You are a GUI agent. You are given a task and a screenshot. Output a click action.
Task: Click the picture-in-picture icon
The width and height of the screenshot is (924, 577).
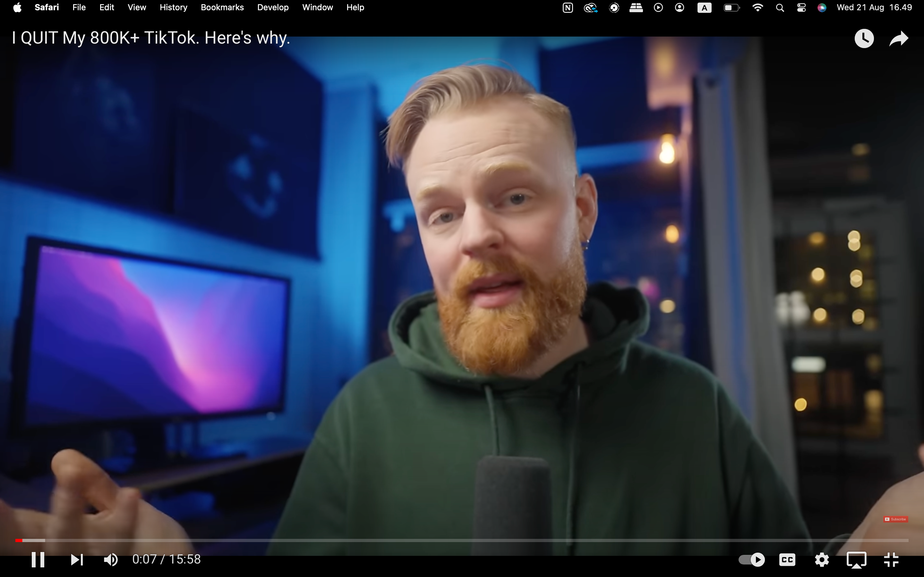point(858,560)
